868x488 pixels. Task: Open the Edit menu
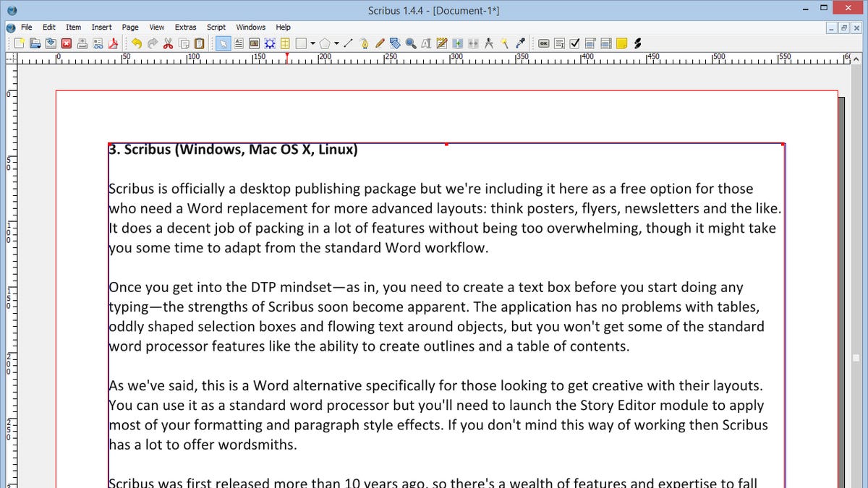[49, 27]
